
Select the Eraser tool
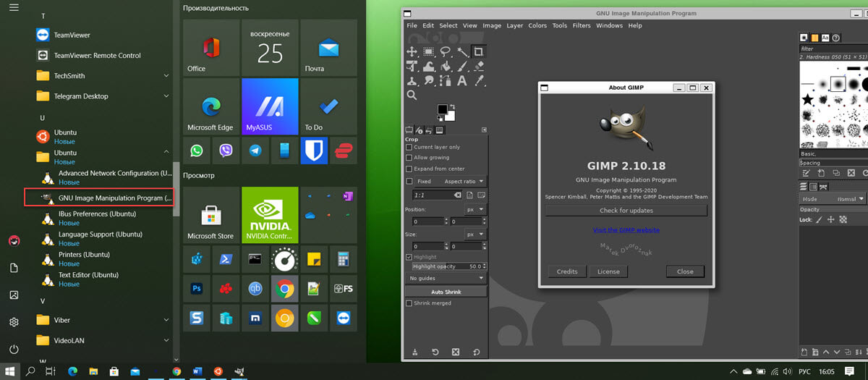(x=478, y=66)
